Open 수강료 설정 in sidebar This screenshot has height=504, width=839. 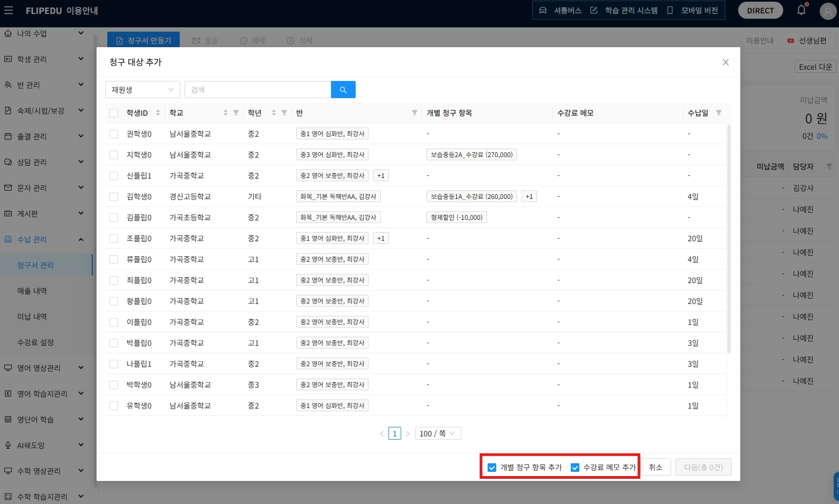coord(35,342)
